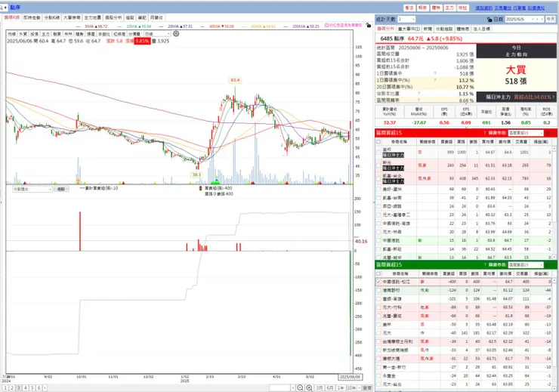The image size is (559, 392).
Task: Set chart range to 1年
Action: pos(341,387)
